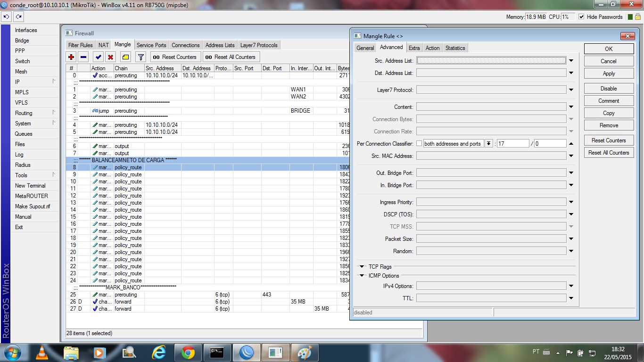The image size is (644, 362).
Task: Toggle the Per Connection Classifier invert checkbox
Action: pyautogui.click(x=419, y=144)
